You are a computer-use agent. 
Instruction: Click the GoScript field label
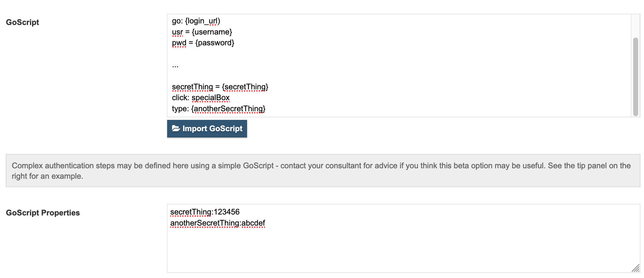23,22
